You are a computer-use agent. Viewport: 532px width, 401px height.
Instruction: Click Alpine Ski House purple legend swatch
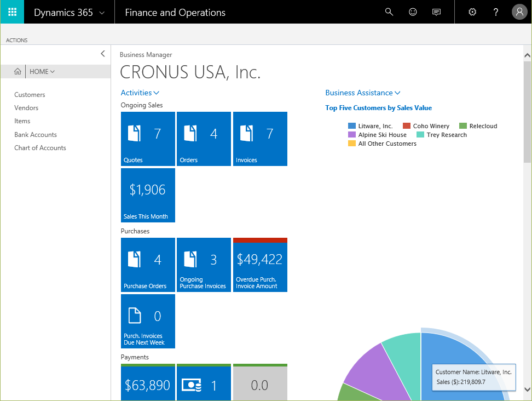[352, 135]
